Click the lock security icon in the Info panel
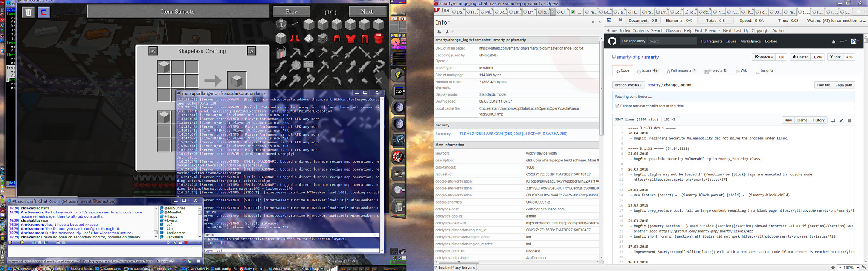Screen dimensions: 868x271 coord(439,32)
